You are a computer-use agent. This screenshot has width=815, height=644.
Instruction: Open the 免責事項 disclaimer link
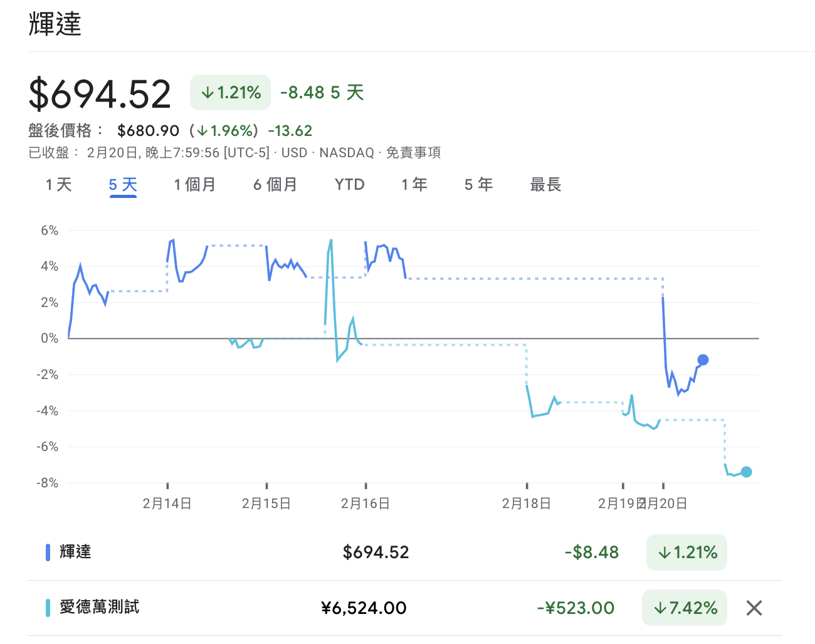[x=413, y=153]
